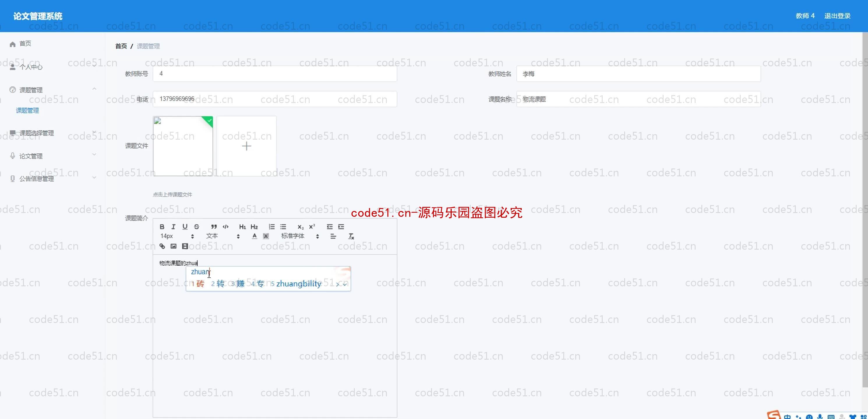Screen dimensions: 868x419
Task: Focus the 课题名称 input field
Action: [x=638, y=99]
